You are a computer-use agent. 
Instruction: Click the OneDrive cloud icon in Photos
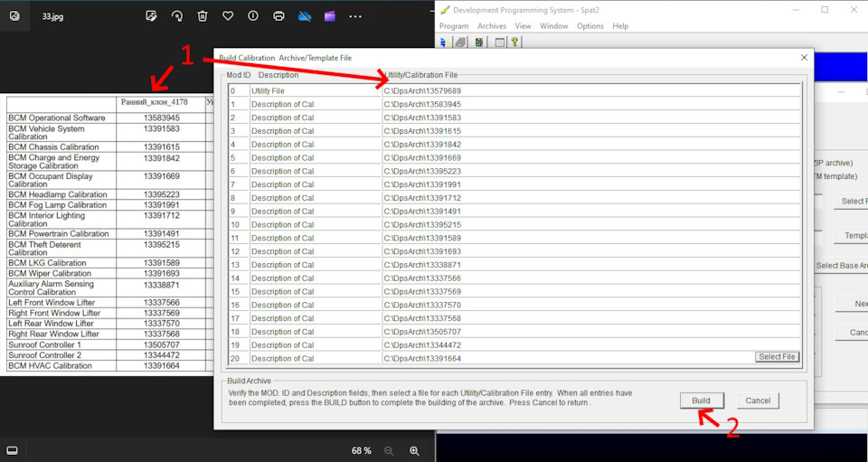pyautogui.click(x=305, y=16)
